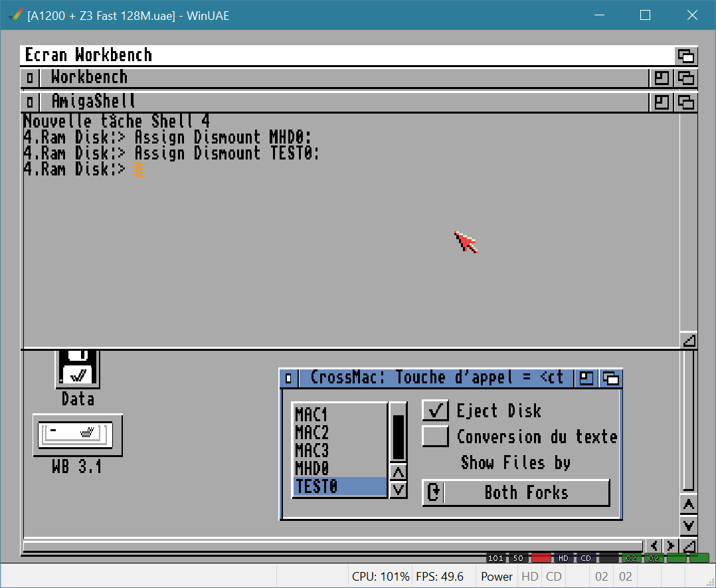Click the AmigaShell window title bar
The width and height of the screenshot is (716, 588).
coord(343,102)
